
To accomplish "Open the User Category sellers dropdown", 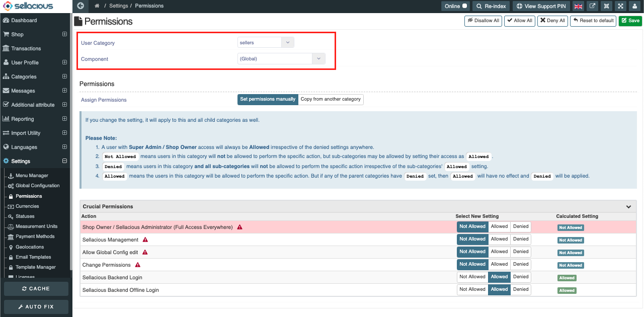I will (x=266, y=43).
